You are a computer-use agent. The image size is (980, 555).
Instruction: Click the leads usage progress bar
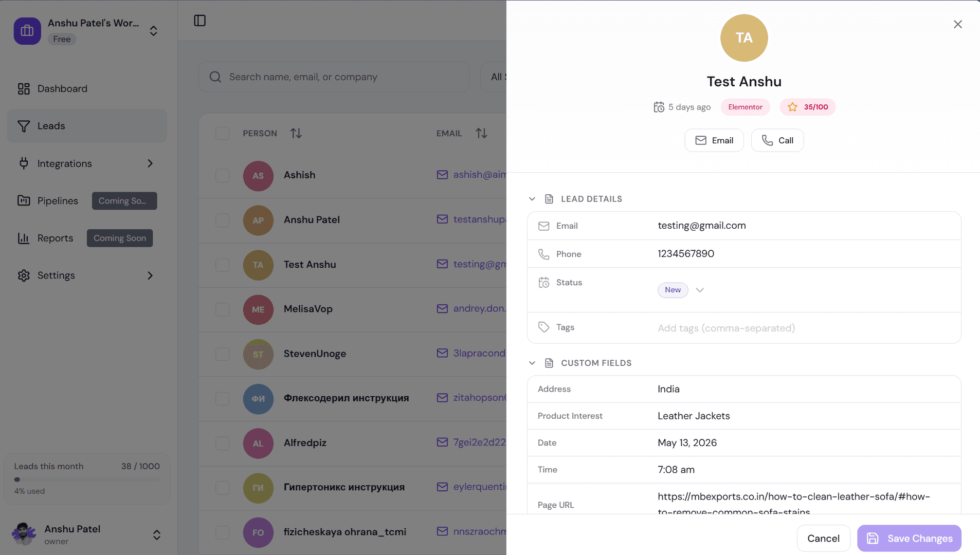tap(87, 479)
